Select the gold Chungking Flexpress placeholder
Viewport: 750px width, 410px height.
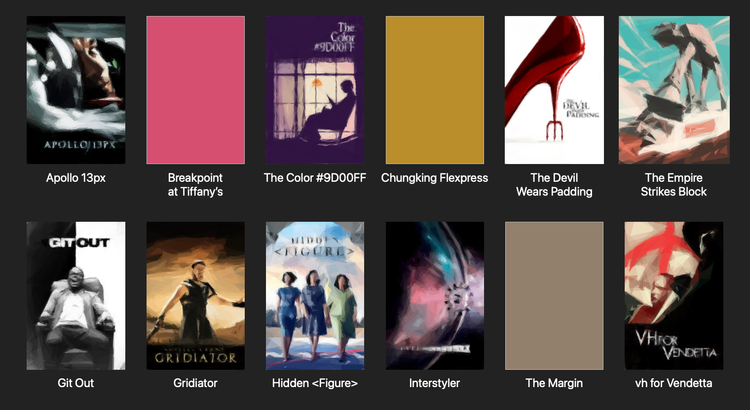click(435, 90)
